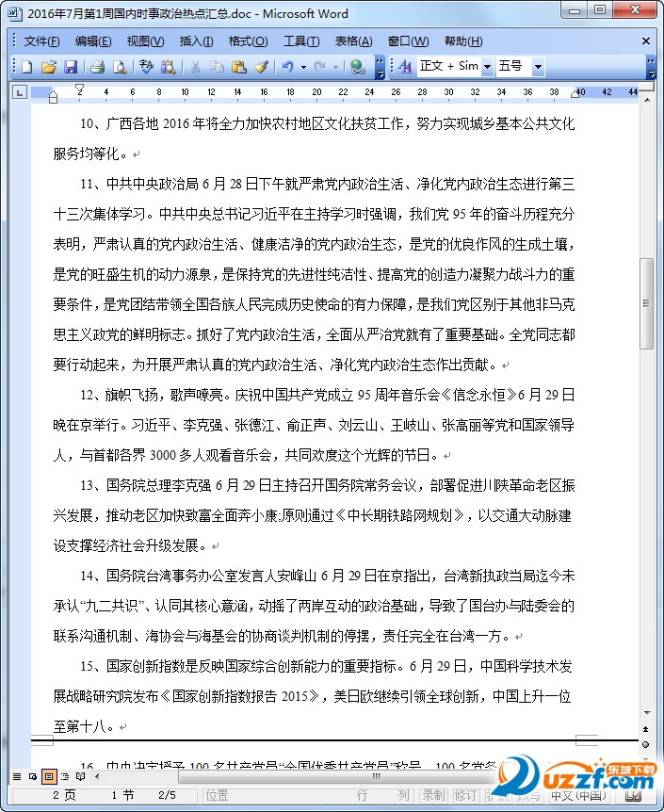Cut selection with scissors icon
Screen dimensions: 664x812
click(x=195, y=67)
